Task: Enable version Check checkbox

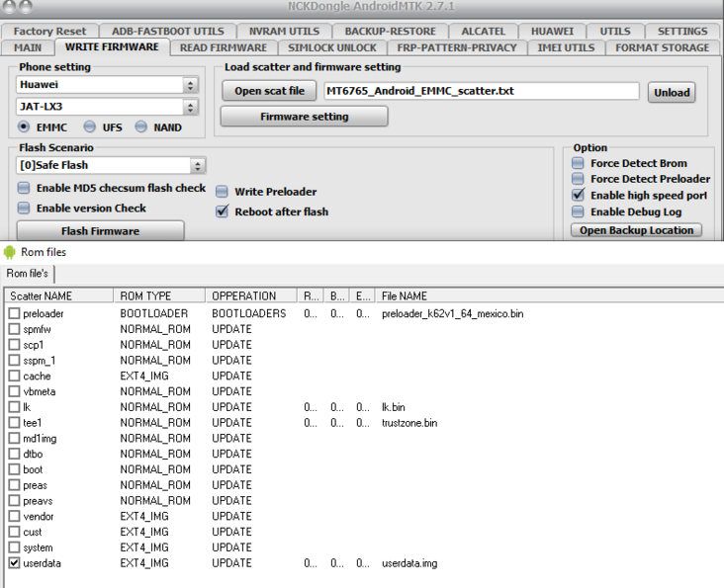Action: pyautogui.click(x=24, y=208)
